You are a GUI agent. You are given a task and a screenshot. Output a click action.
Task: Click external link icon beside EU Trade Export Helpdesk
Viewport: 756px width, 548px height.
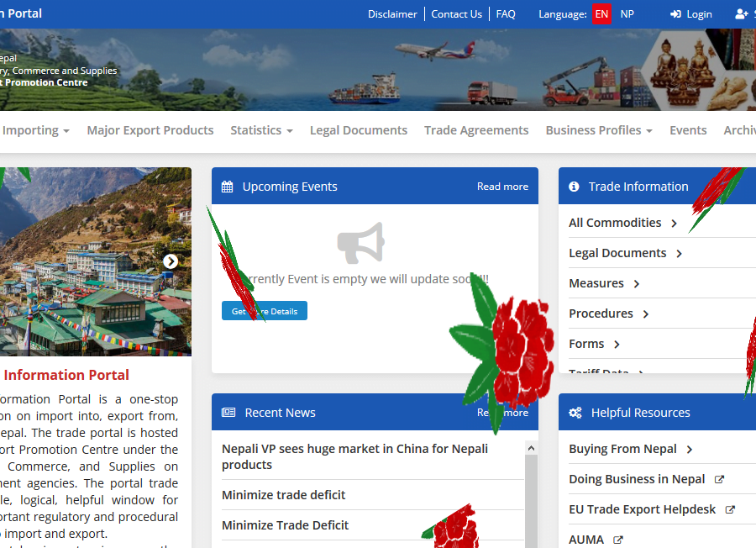click(730, 509)
